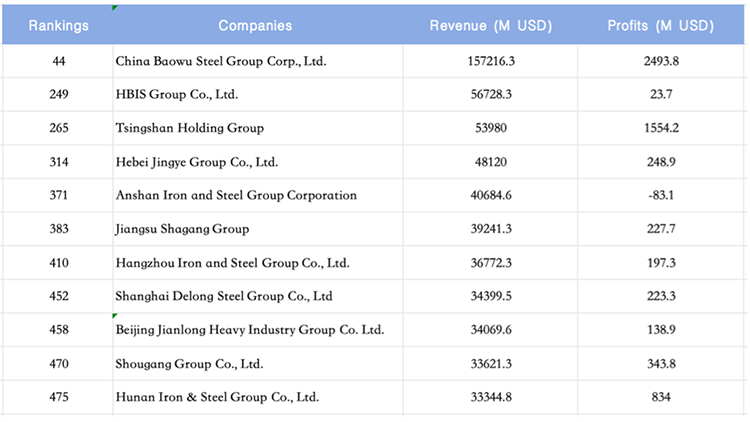Click Hunan Iron & Steel Group Co., Ltd. cell
The height and width of the screenshot is (422, 750).
click(x=258, y=397)
